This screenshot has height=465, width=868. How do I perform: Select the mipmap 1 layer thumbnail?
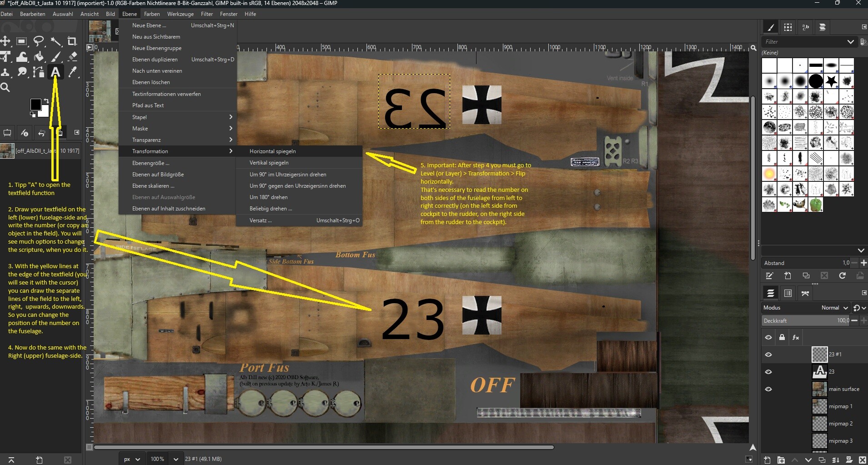tap(819, 406)
